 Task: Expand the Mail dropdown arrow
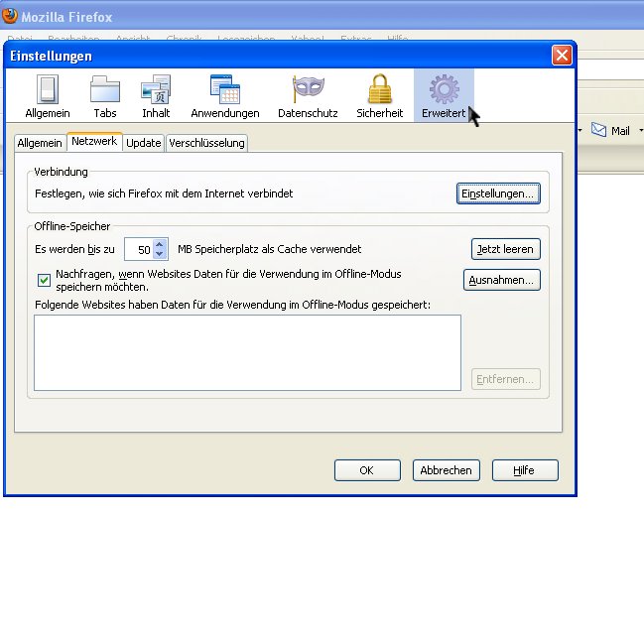coord(640,131)
